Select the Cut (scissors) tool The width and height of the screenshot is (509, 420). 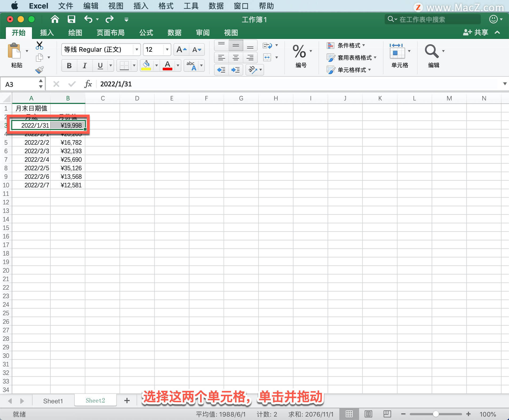click(x=39, y=45)
